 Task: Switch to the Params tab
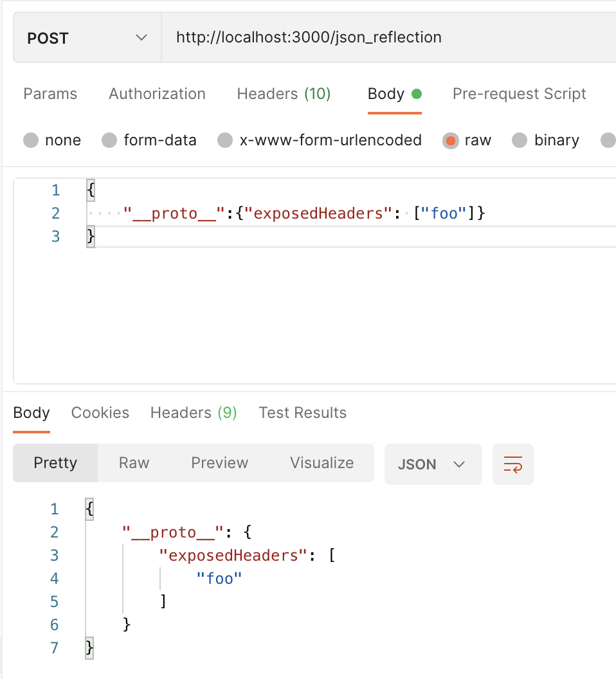pyautogui.click(x=50, y=94)
